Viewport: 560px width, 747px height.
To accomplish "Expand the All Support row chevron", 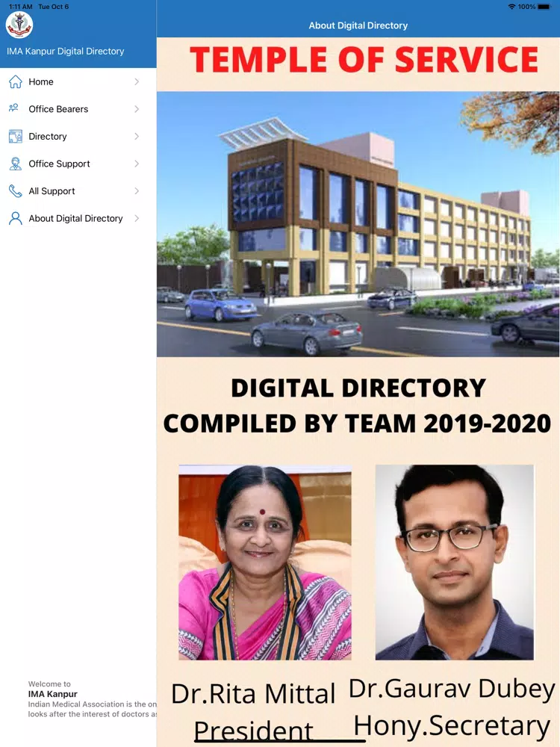I will pos(137,191).
